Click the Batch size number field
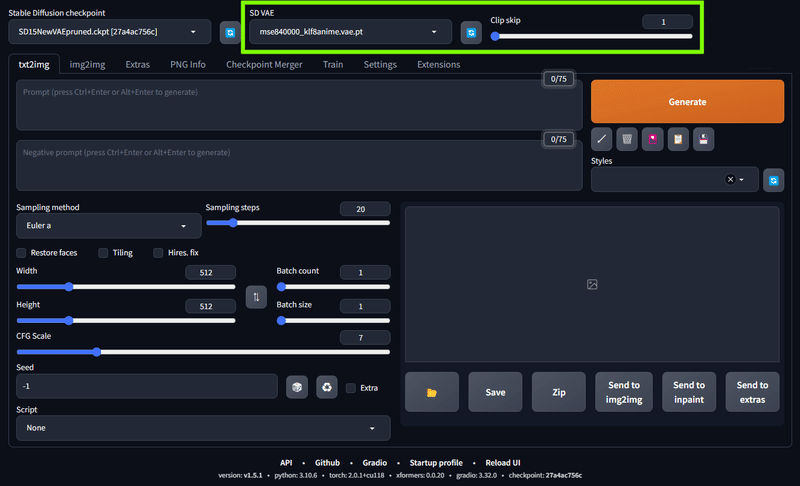 point(365,306)
